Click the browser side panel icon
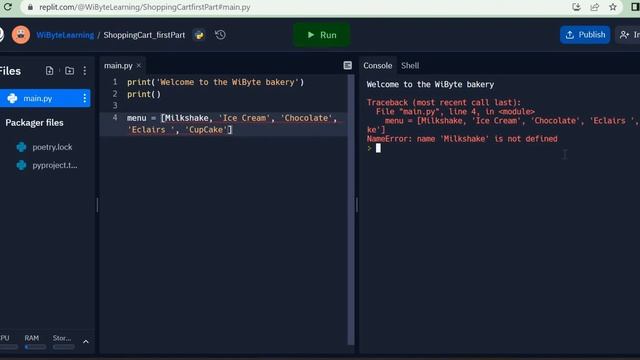 (x=636, y=7)
